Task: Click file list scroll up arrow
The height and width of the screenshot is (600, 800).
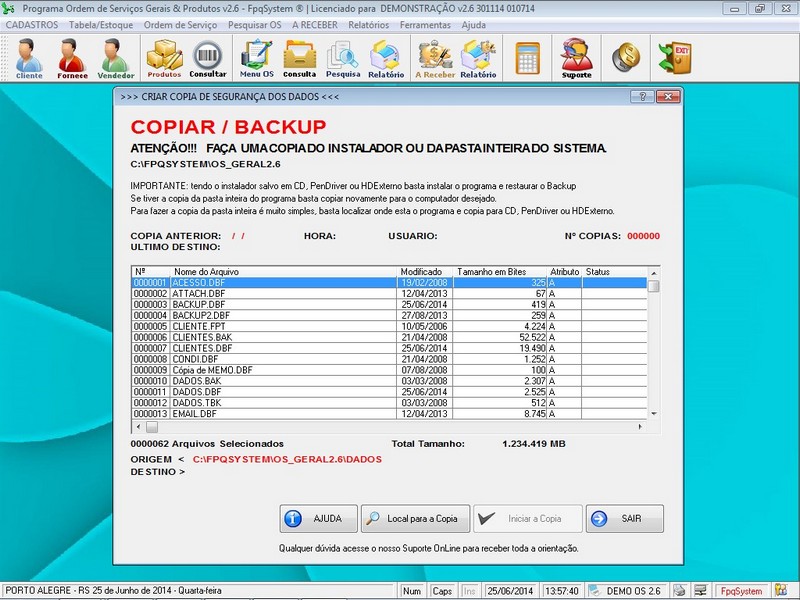Action: pos(654,272)
